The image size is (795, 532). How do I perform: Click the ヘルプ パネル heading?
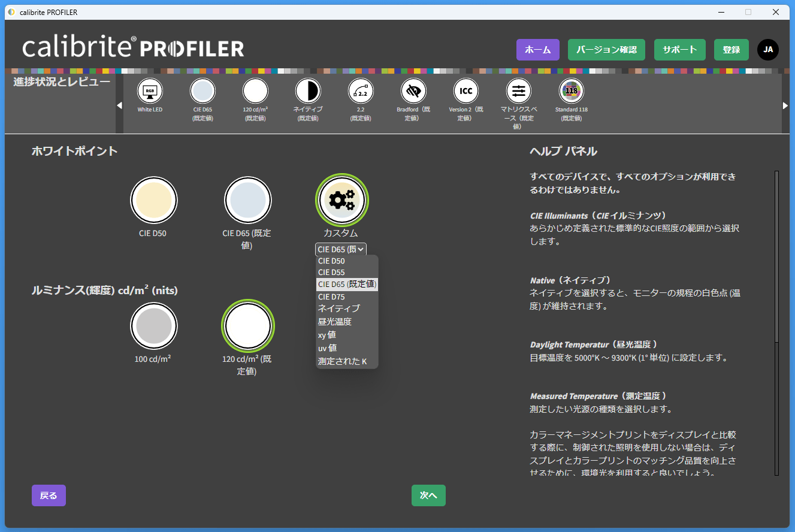pyautogui.click(x=563, y=151)
